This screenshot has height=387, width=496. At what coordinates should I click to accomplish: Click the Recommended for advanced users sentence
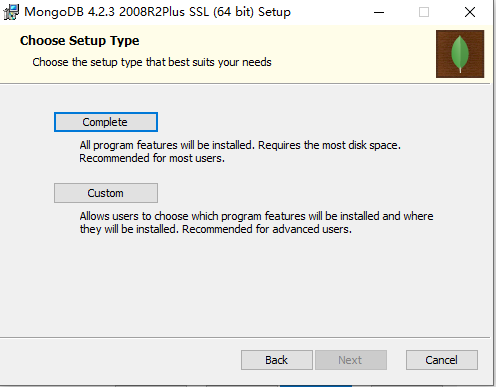click(x=267, y=229)
